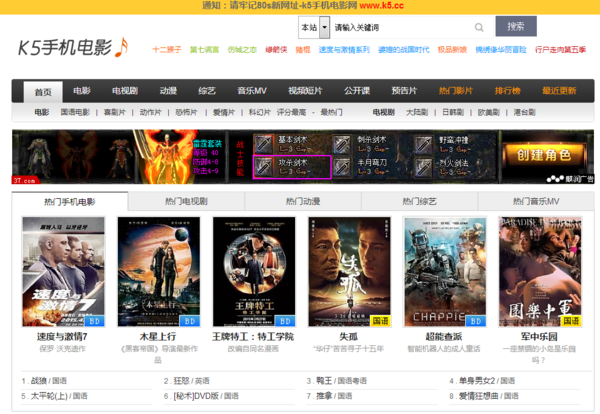This screenshot has width=600, height=414.
Task: Click the 攻杀剑术 skill icon in banner
Action: [265, 164]
